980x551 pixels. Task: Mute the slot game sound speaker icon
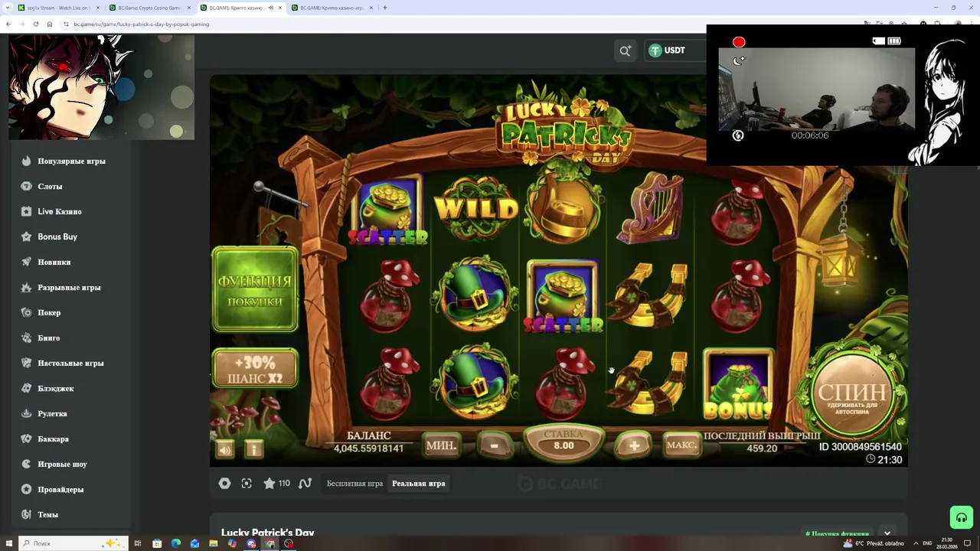225,450
